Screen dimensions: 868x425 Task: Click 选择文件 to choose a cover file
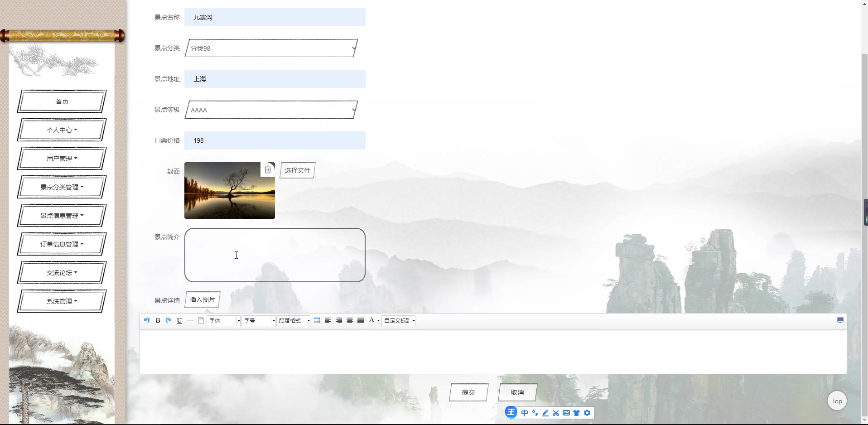click(x=297, y=170)
